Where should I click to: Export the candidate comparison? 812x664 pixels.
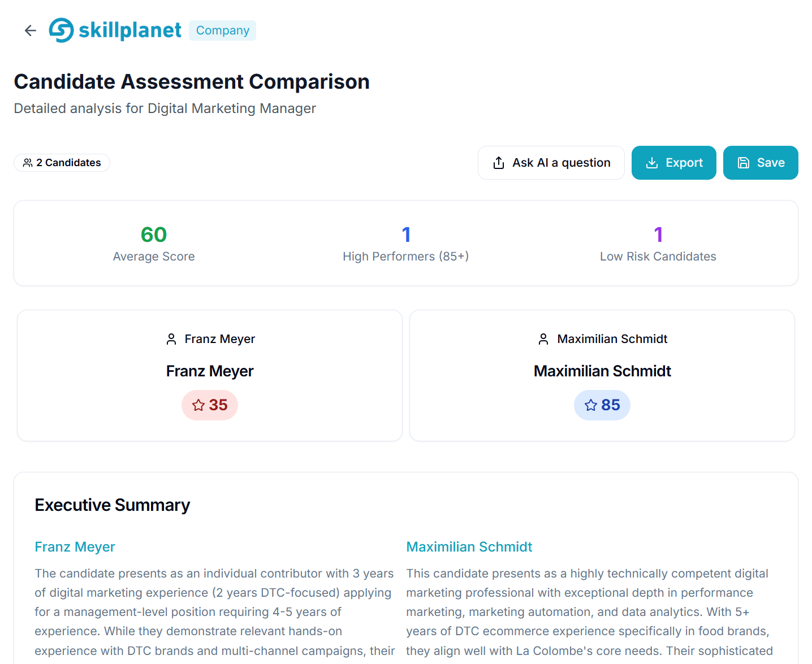coord(673,163)
